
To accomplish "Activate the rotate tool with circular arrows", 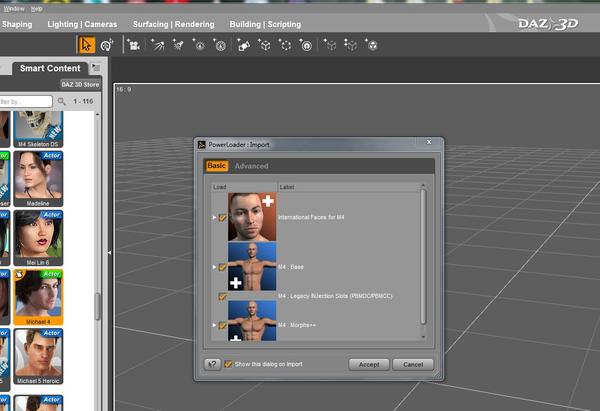I will [107, 45].
